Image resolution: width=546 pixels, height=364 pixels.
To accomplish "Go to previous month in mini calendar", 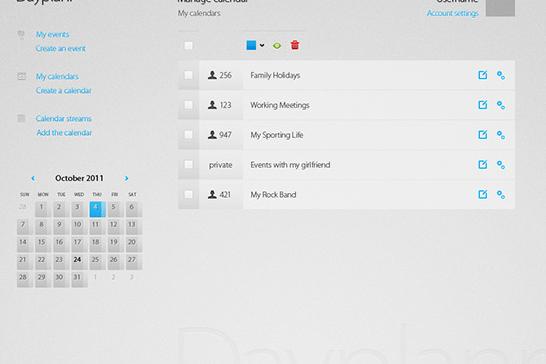I will pos(33,178).
